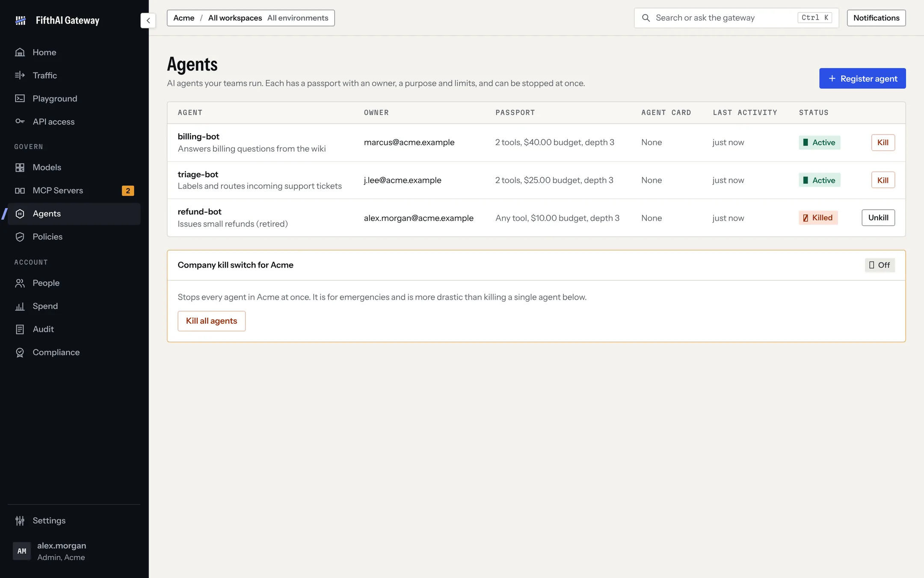
Task: Toggle the company kill switch Off indicator
Action: tap(880, 265)
